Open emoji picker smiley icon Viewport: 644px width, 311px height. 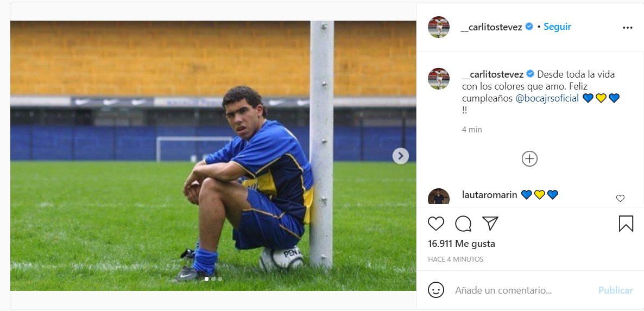[x=436, y=290]
